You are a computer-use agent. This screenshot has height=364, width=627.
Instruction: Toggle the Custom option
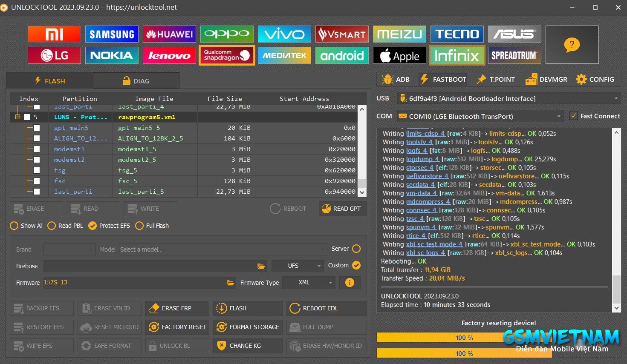point(356,265)
